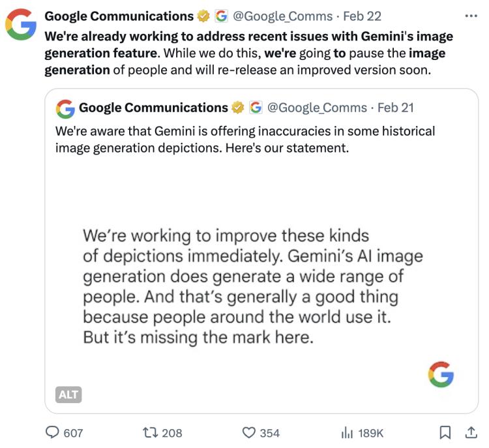Repost this tweet using retweet icon
This screenshot has width=489, height=448.
tap(149, 432)
